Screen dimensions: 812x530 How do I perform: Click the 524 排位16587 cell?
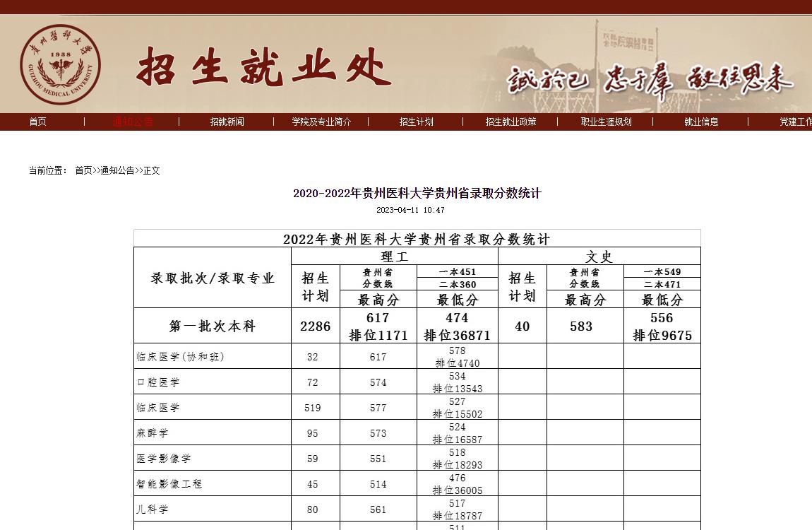click(458, 432)
